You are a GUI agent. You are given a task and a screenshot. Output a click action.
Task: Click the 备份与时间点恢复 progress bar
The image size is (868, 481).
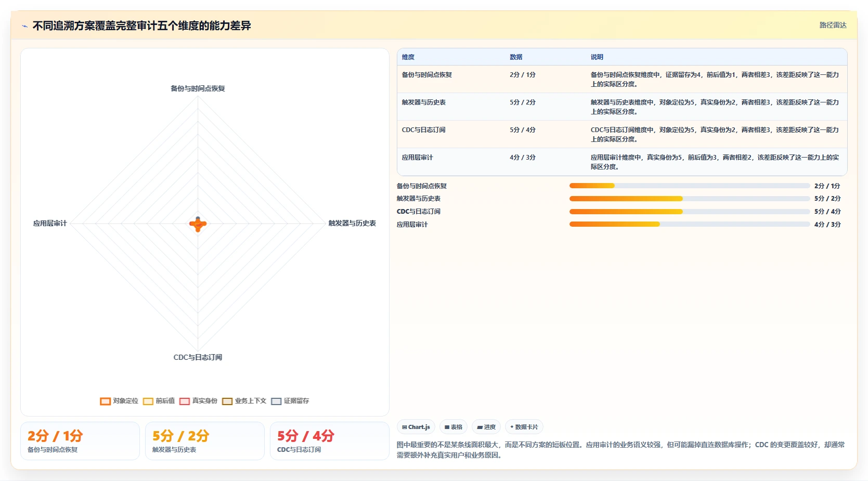click(690, 186)
